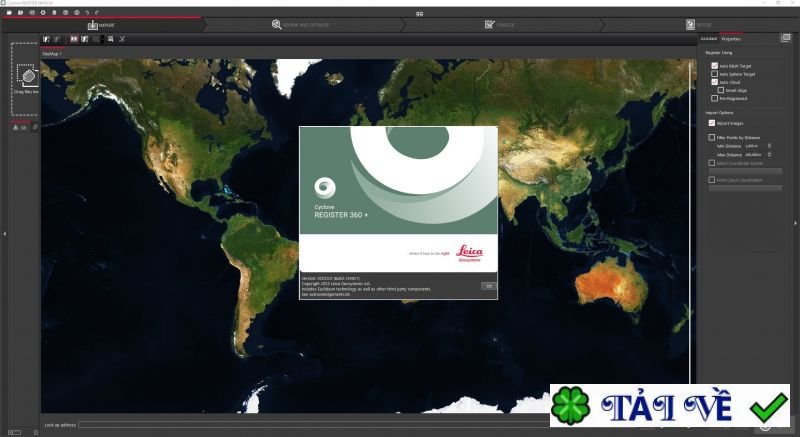The image size is (800, 437).
Task: Click the Max Distance stepper arrows
Action: (769, 154)
